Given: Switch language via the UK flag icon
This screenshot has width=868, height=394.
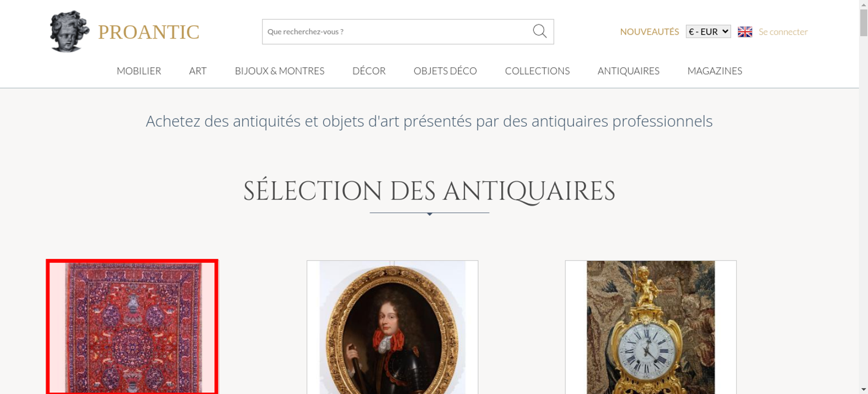Looking at the screenshot, I should [x=745, y=32].
